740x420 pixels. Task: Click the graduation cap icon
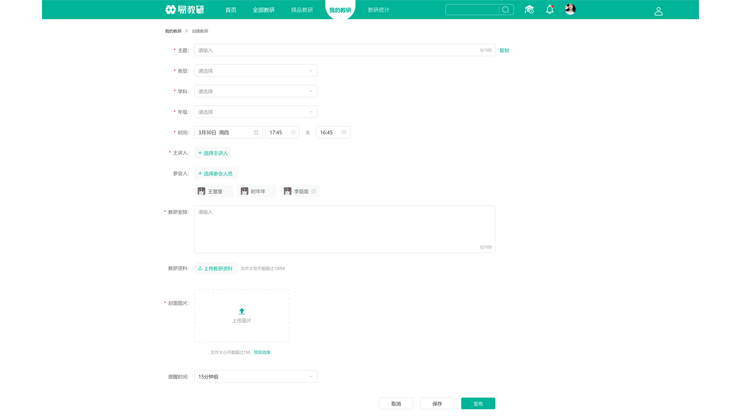(529, 9)
